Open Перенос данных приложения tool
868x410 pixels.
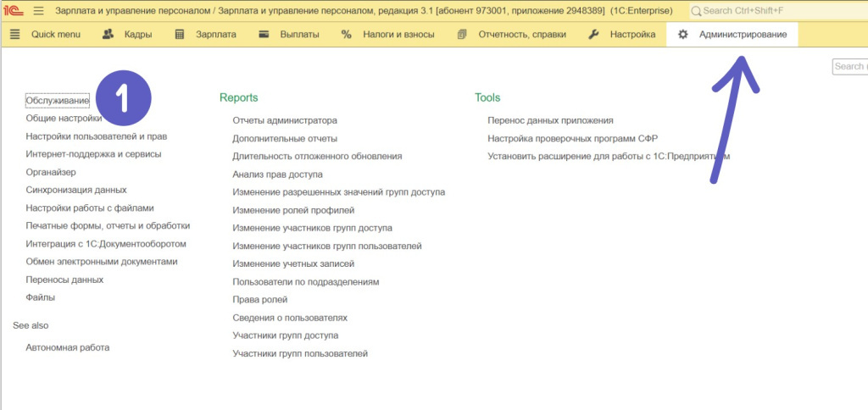click(x=550, y=120)
